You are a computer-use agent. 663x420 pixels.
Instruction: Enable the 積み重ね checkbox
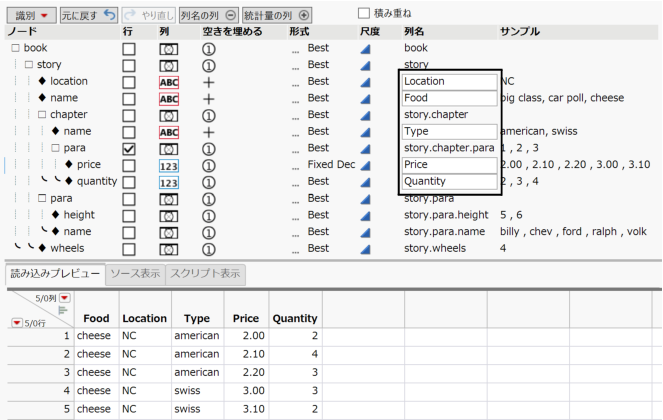pyautogui.click(x=364, y=13)
